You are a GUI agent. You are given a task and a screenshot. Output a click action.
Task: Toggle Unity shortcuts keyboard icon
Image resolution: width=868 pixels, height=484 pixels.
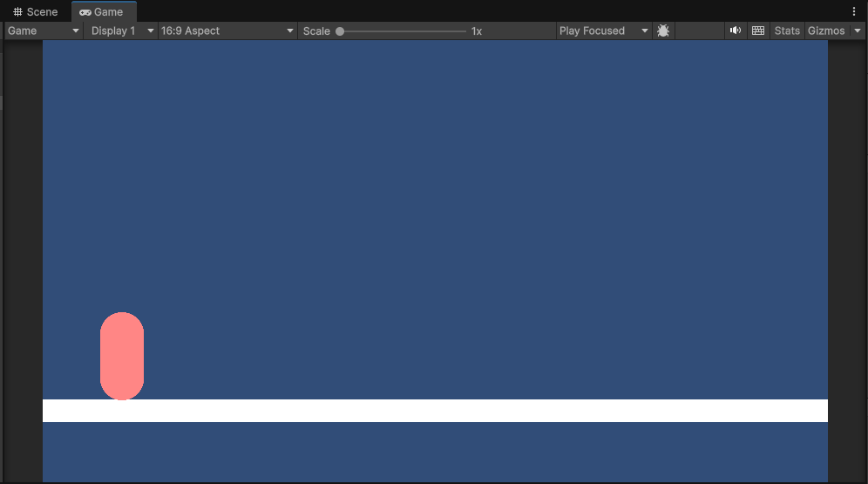coord(758,31)
